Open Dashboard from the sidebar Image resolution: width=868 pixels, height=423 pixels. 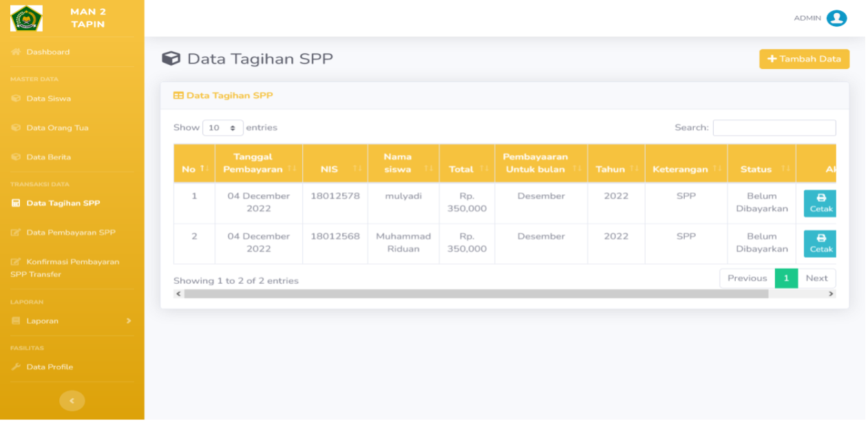[x=47, y=52]
